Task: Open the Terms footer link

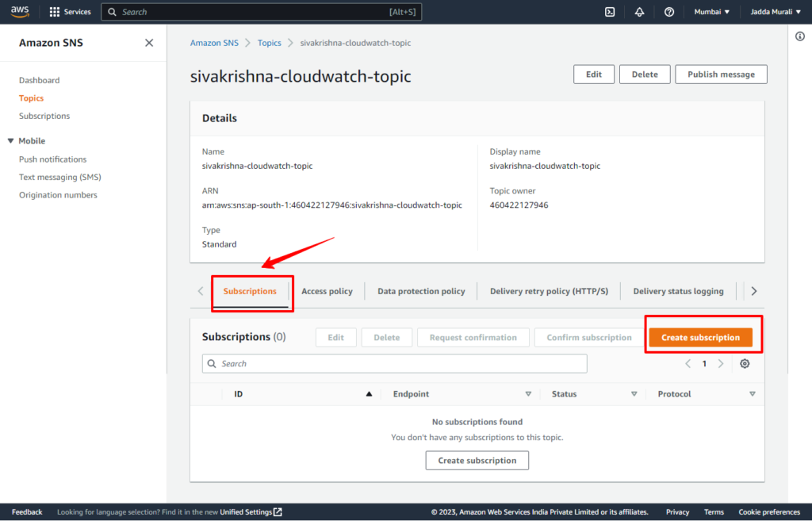Action: coord(714,512)
